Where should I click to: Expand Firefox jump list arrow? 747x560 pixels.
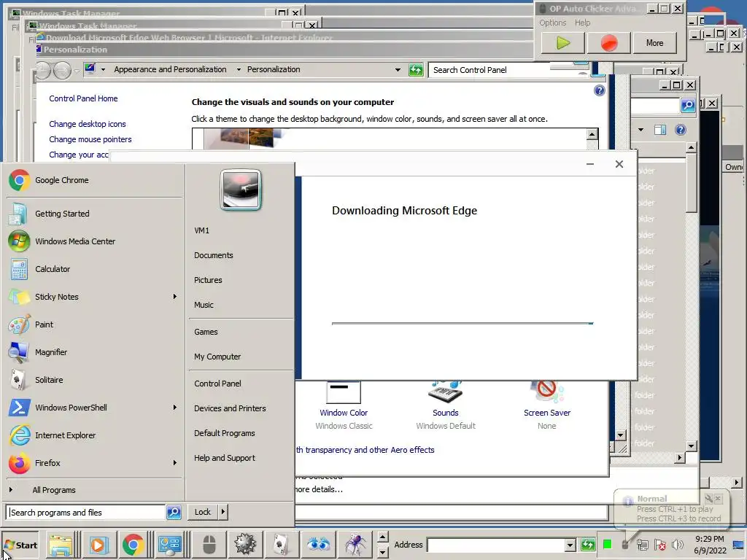point(175,462)
